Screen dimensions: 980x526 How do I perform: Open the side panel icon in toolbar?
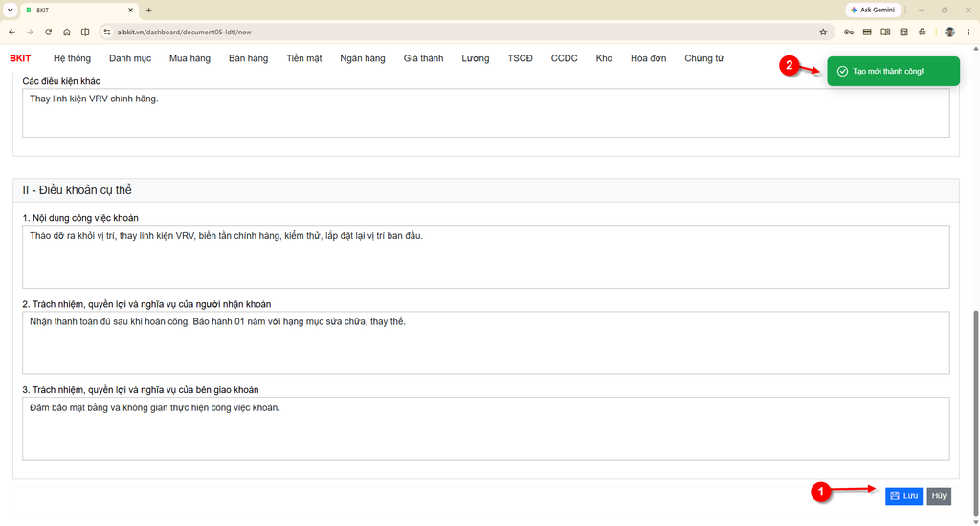(x=885, y=32)
